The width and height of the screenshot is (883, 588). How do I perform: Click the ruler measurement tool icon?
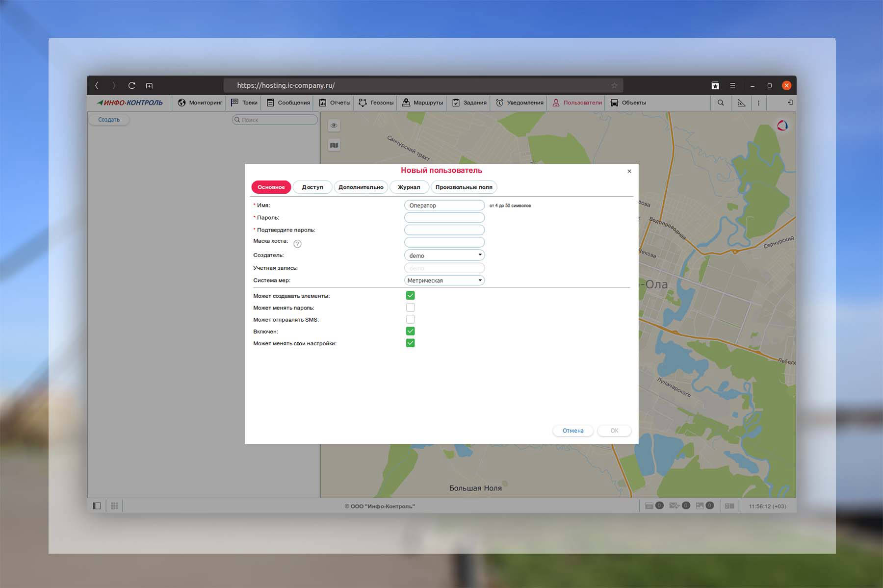pos(741,102)
